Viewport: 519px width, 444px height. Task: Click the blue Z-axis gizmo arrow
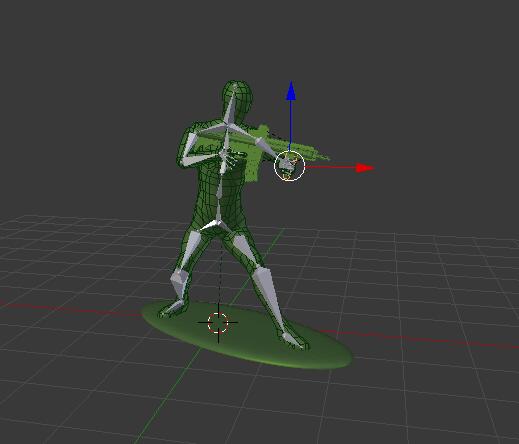click(x=291, y=91)
